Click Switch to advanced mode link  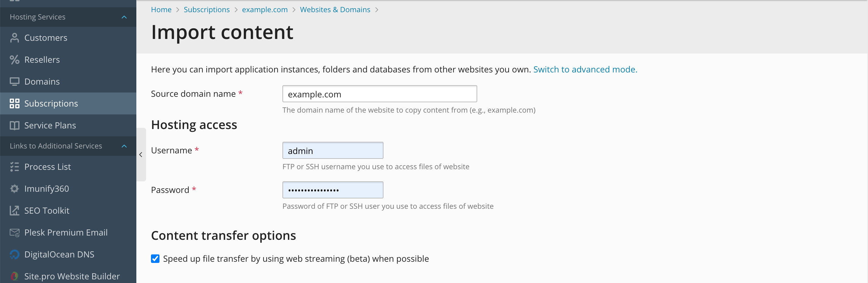click(585, 69)
